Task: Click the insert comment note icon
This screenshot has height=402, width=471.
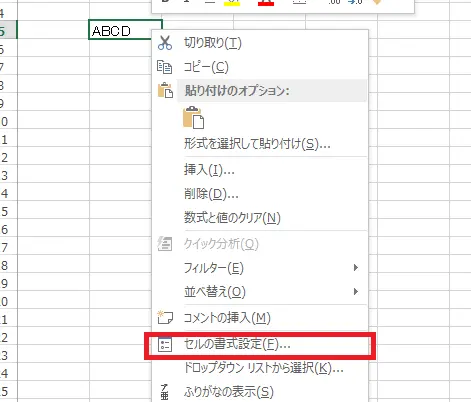Action: click(165, 317)
